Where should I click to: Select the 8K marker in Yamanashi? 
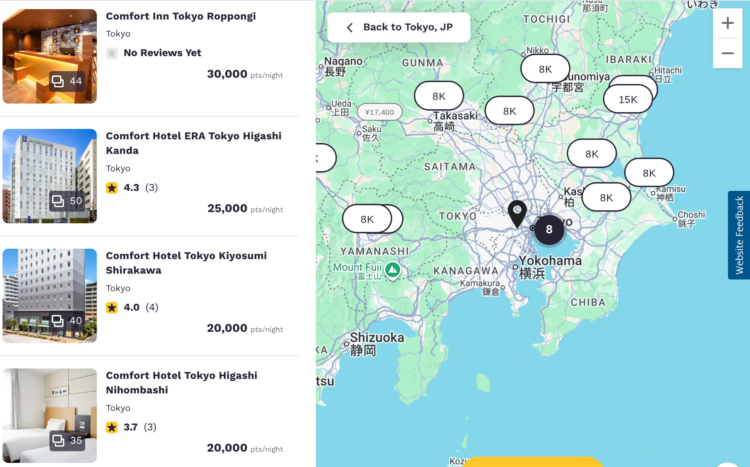coord(367,219)
